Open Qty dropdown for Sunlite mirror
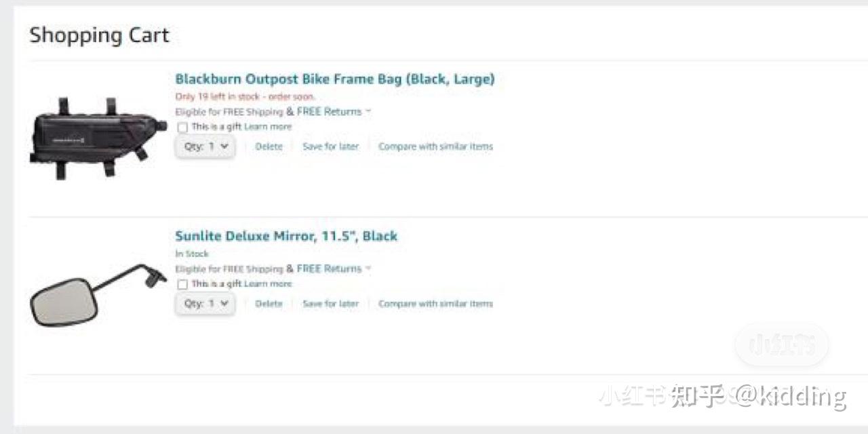This screenshot has width=868, height=434. coord(205,304)
